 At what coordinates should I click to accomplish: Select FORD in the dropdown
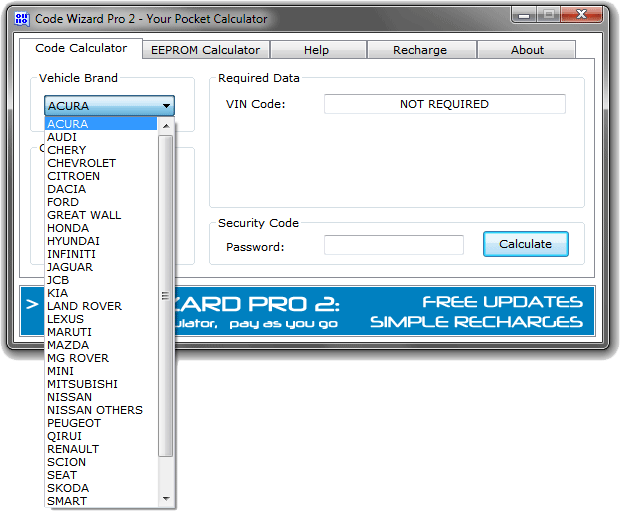pyautogui.click(x=101, y=202)
